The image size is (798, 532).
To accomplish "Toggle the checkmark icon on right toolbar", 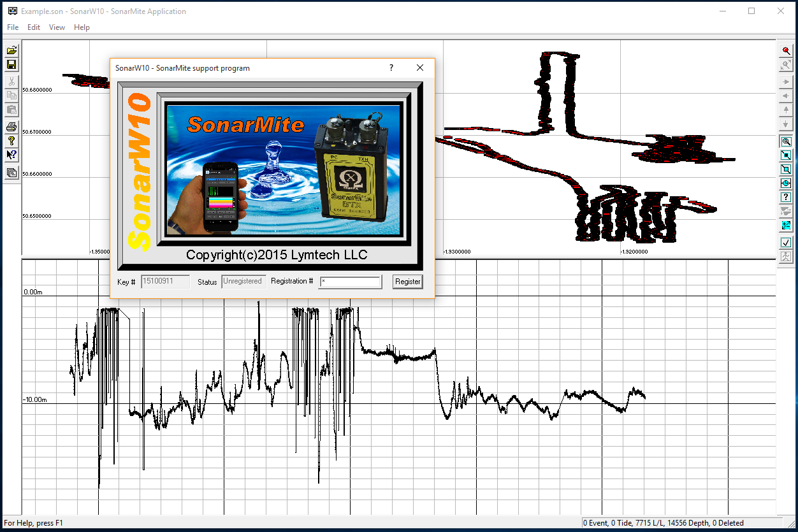I will [x=786, y=243].
